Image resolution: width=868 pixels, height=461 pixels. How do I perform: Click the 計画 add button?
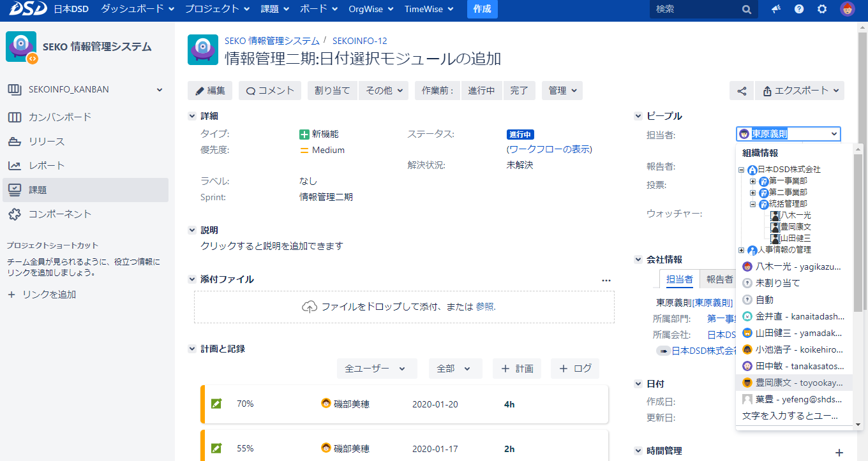click(517, 369)
